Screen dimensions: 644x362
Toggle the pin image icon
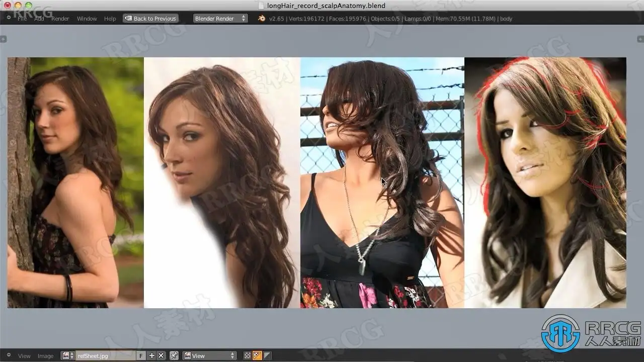click(174, 355)
